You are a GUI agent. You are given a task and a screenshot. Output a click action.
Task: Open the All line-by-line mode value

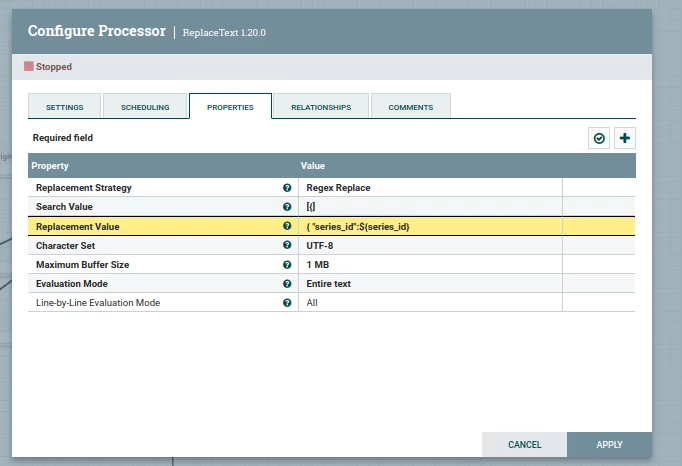click(430, 302)
